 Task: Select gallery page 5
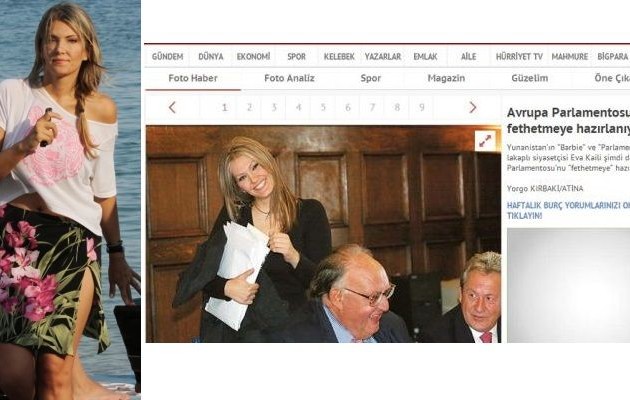click(323, 108)
